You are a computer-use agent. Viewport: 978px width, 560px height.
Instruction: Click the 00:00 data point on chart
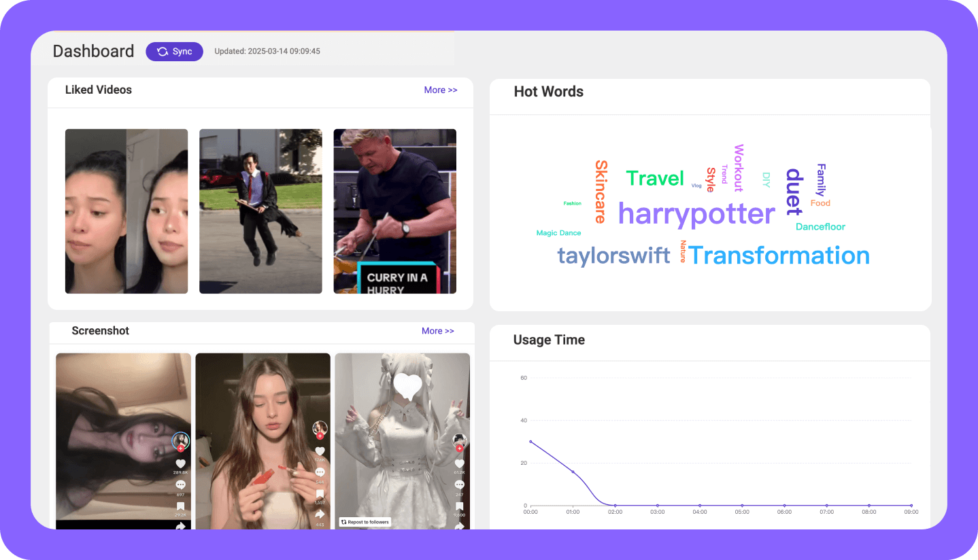[x=530, y=442]
